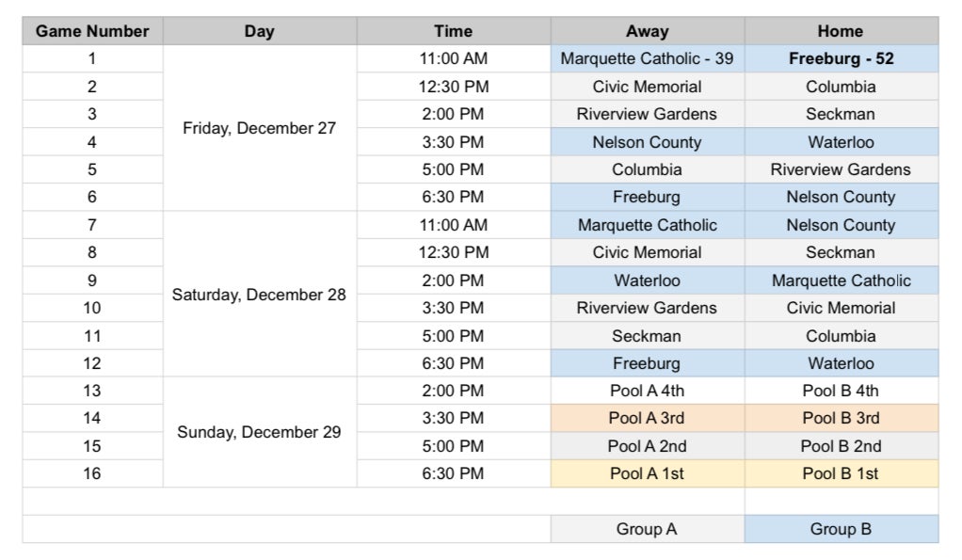Select the Away column header
Screen dimensions: 962x560
point(648,31)
